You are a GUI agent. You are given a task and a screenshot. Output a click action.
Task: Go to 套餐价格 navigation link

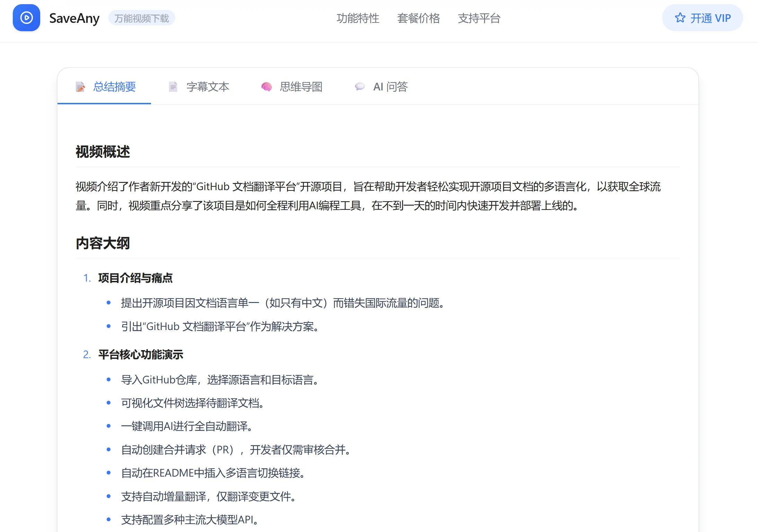click(418, 18)
